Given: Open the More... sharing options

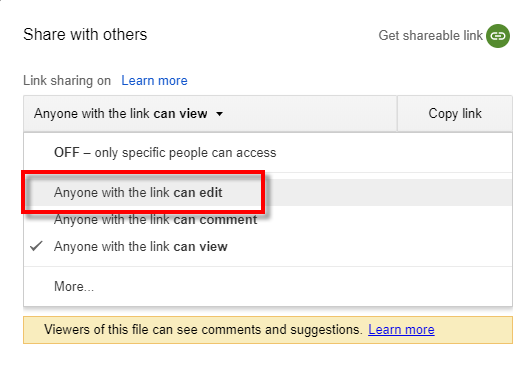Looking at the screenshot, I should coord(268,286).
